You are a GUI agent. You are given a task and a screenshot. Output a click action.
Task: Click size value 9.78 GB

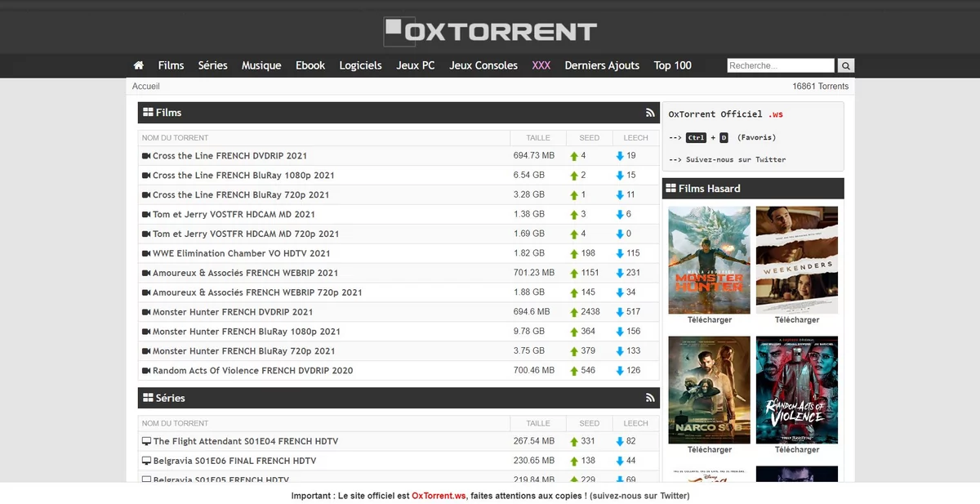pyautogui.click(x=528, y=332)
